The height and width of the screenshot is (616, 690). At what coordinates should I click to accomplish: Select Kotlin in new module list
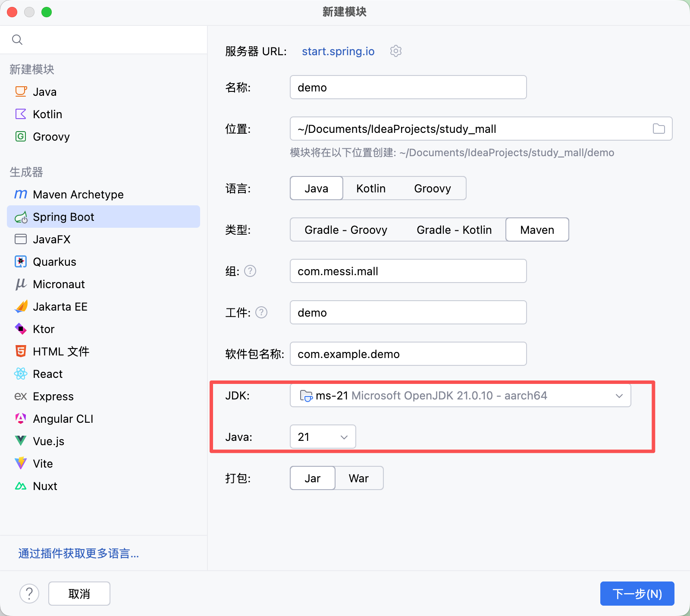103,114
